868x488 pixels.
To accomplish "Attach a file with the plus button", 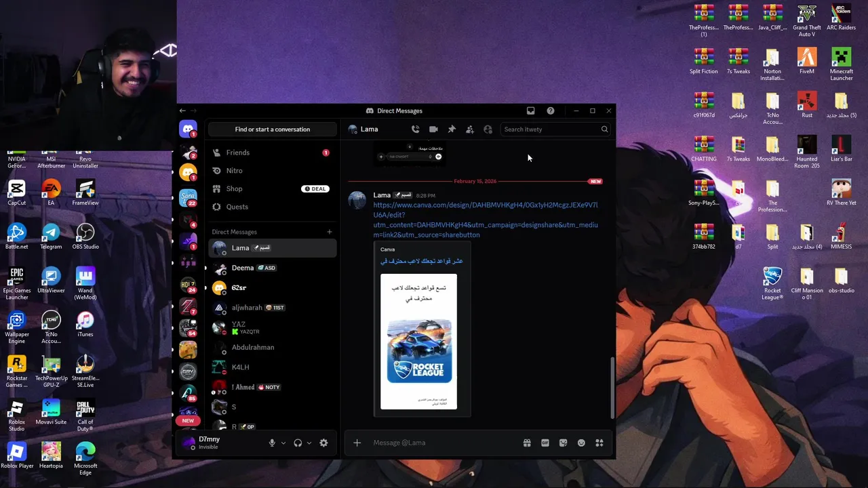I will pyautogui.click(x=357, y=443).
